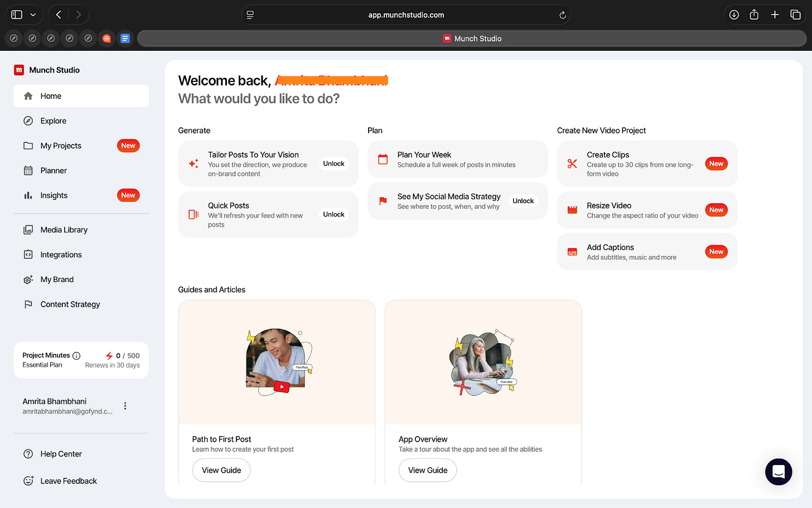Click the Integrations icon in sidebar
The width and height of the screenshot is (812, 508).
point(28,255)
